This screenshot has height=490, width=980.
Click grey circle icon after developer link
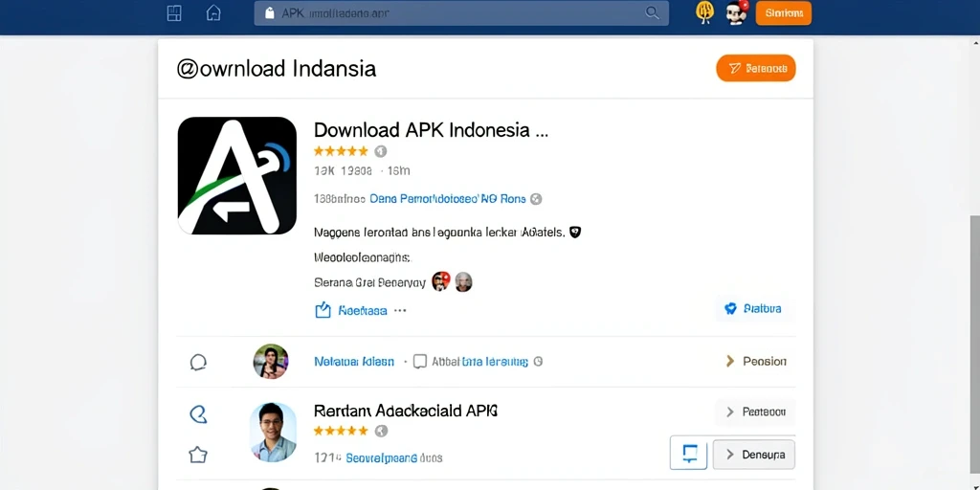pyautogui.click(x=536, y=199)
